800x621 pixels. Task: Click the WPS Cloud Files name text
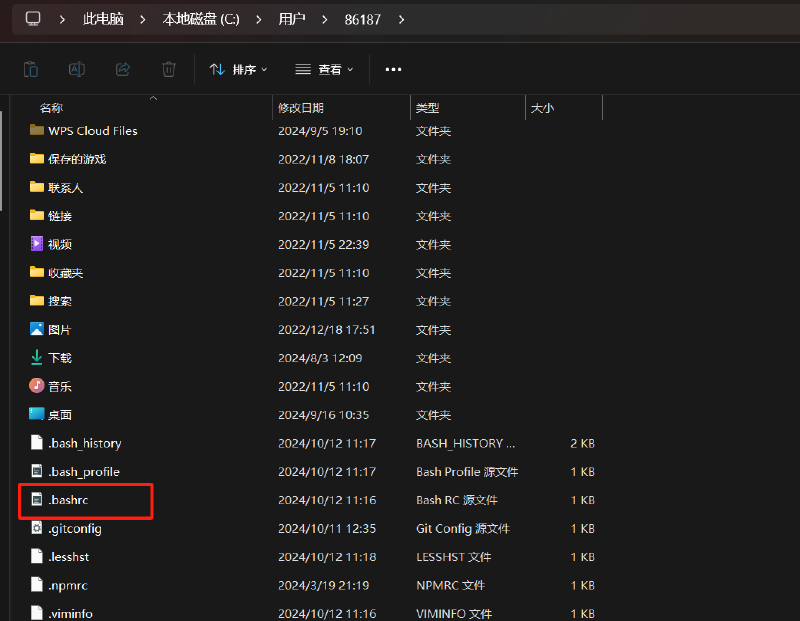coord(93,131)
